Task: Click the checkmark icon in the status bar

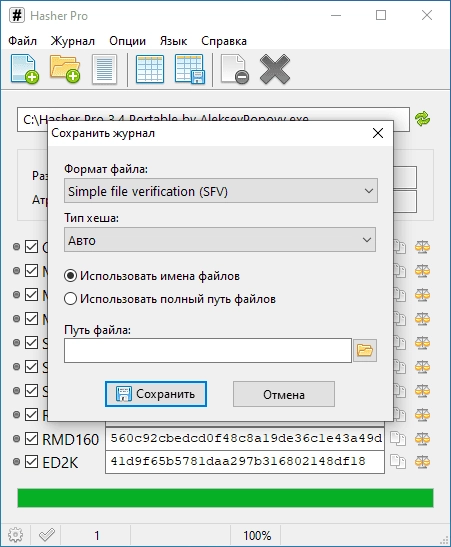Action: click(x=46, y=535)
